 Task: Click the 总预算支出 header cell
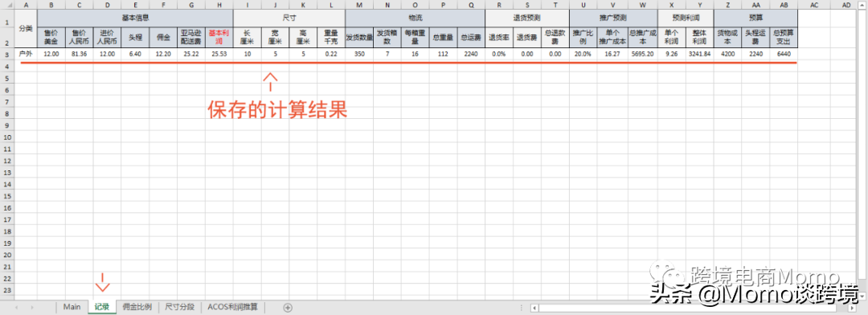(784, 37)
